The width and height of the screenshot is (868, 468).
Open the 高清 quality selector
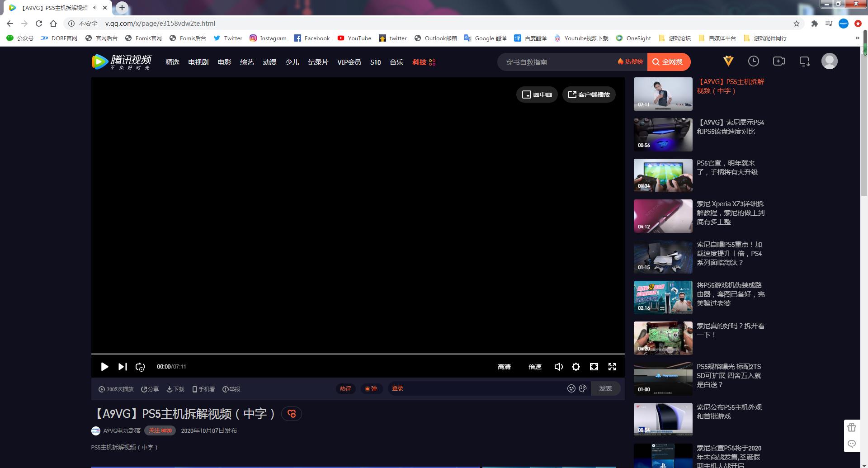tap(504, 367)
